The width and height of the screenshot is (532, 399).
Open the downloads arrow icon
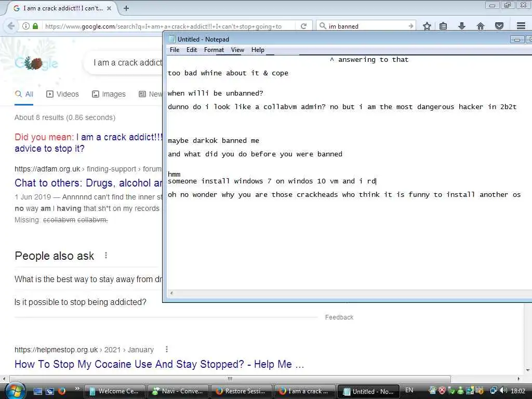pyautogui.click(x=462, y=26)
